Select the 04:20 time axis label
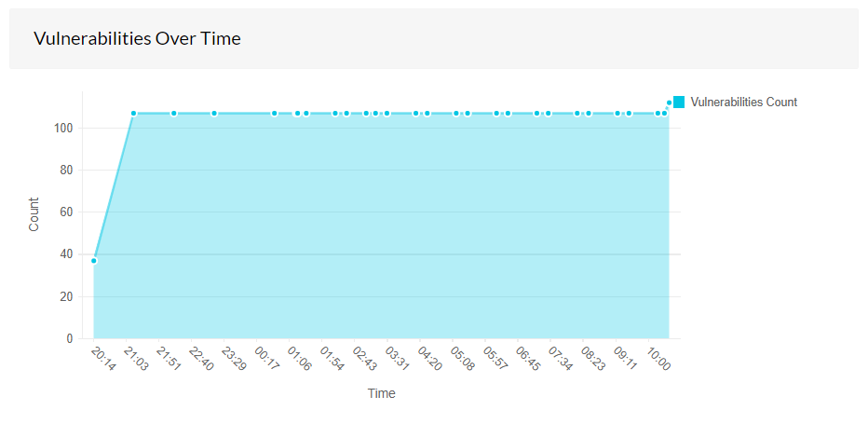Image resolution: width=868 pixels, height=424 pixels. click(x=430, y=359)
